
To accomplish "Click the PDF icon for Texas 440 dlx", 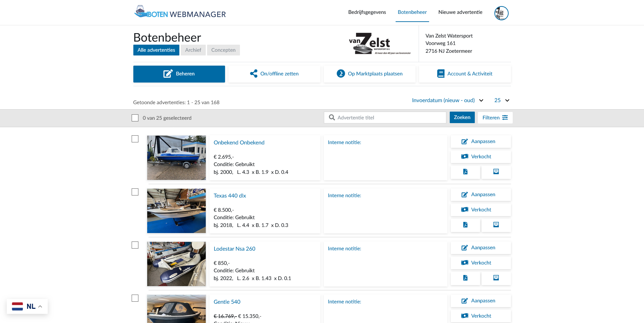I will (x=465, y=225).
